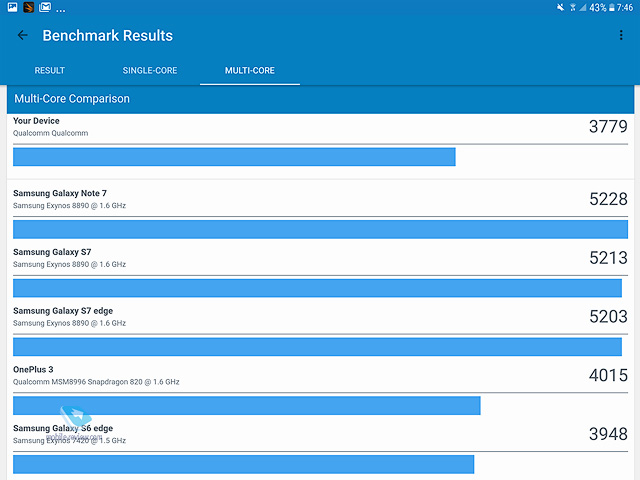This screenshot has width=640, height=480.
Task: Select the Samsung Galaxy S6 edge entry
Action: [63, 428]
